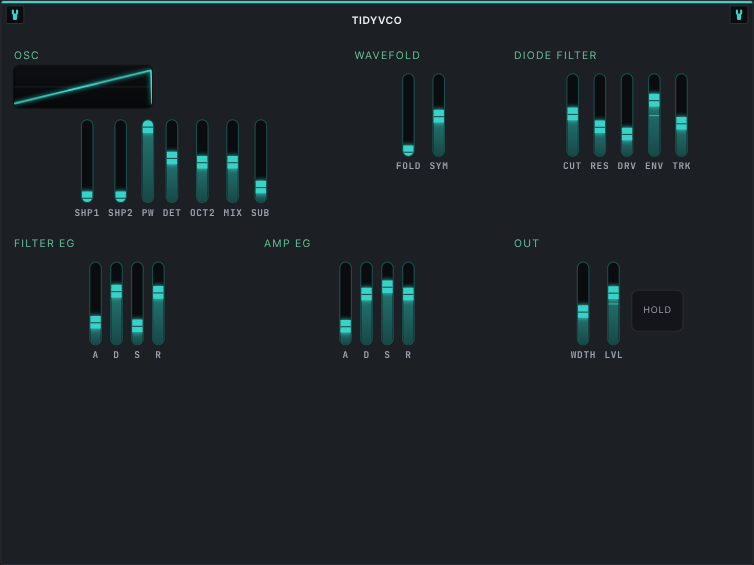754x565 pixels.
Task: Toggle the HOLD button
Action: pyautogui.click(x=657, y=310)
